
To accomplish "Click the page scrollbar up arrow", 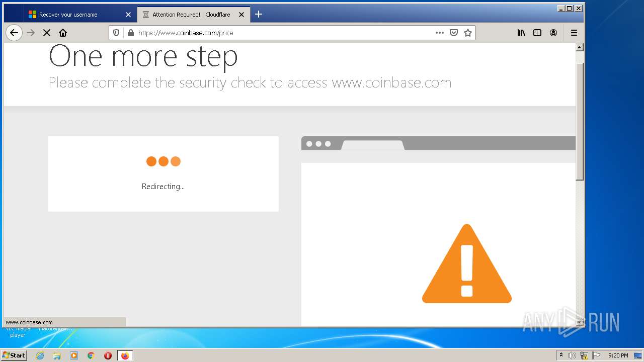I will (x=579, y=47).
